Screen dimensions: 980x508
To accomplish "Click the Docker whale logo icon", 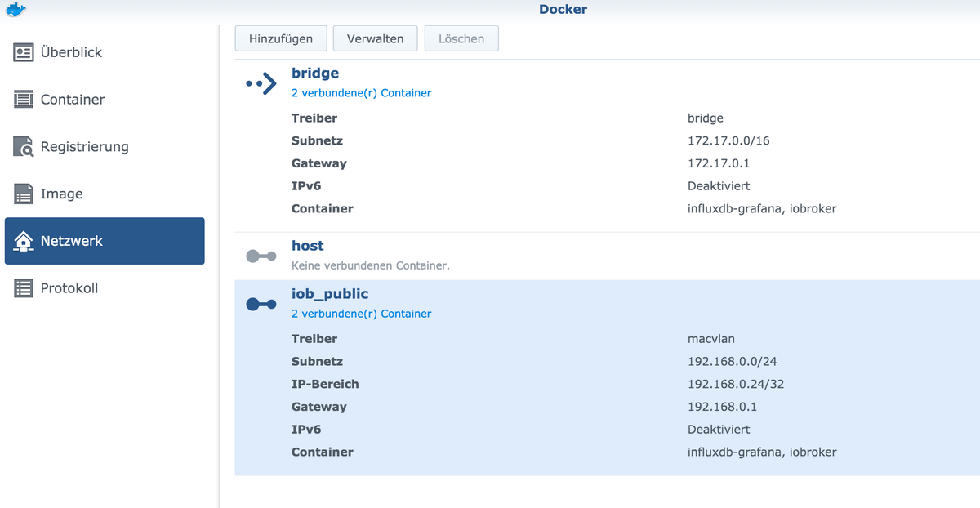I will (x=15, y=9).
